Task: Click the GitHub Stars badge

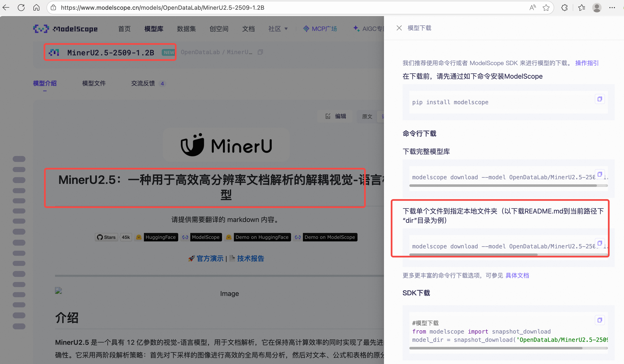Action: tap(106, 237)
